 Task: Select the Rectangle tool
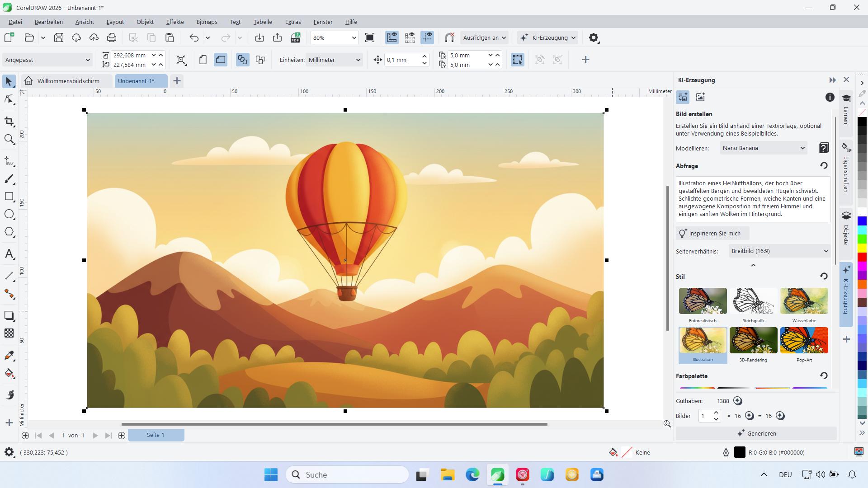[x=9, y=197]
